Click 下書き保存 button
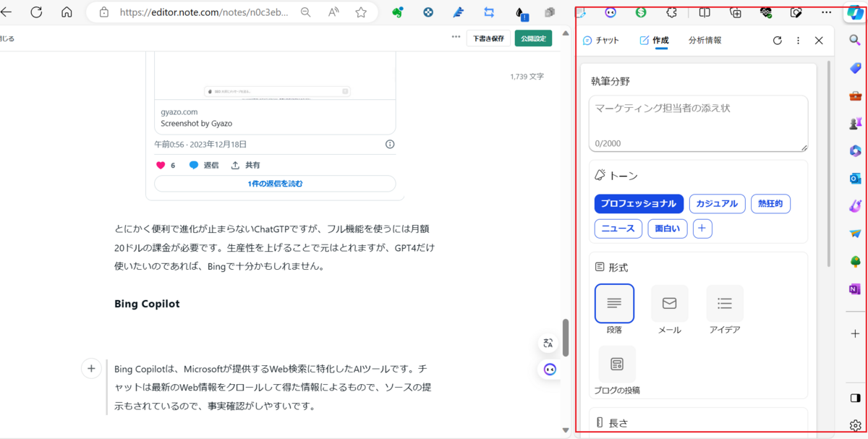The image size is (868, 439). 488,38
